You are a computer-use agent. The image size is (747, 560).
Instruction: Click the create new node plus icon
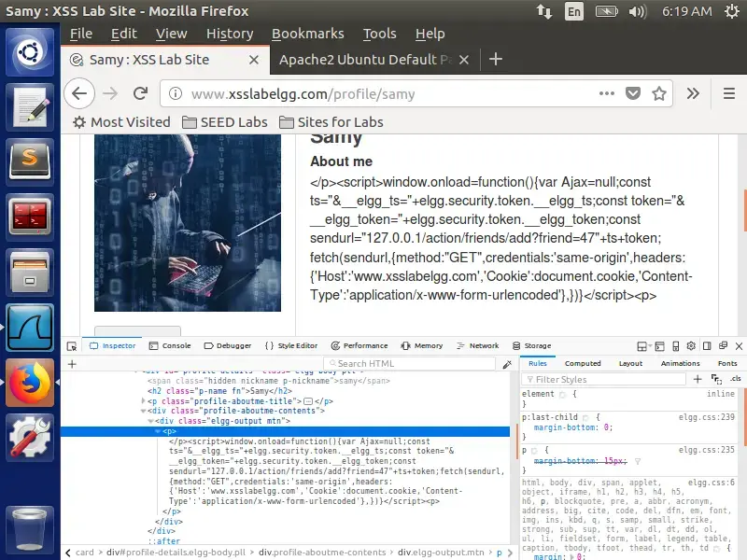pyautogui.click(x=72, y=364)
